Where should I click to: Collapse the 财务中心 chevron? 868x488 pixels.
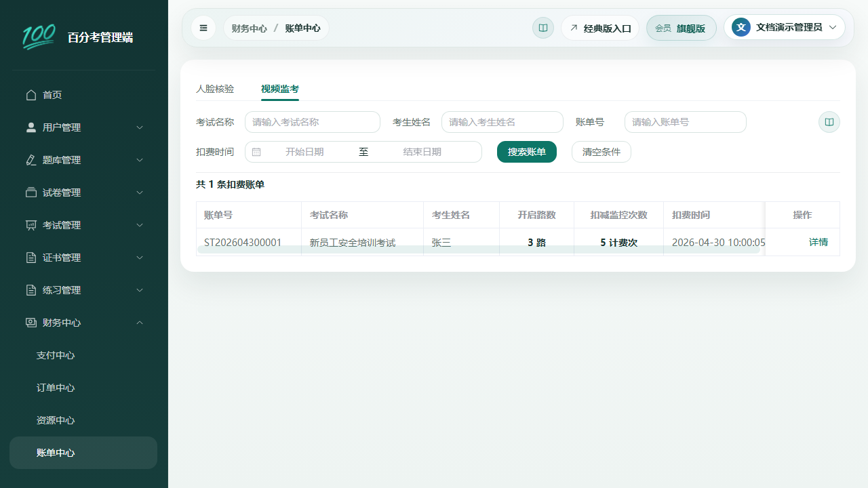point(140,323)
